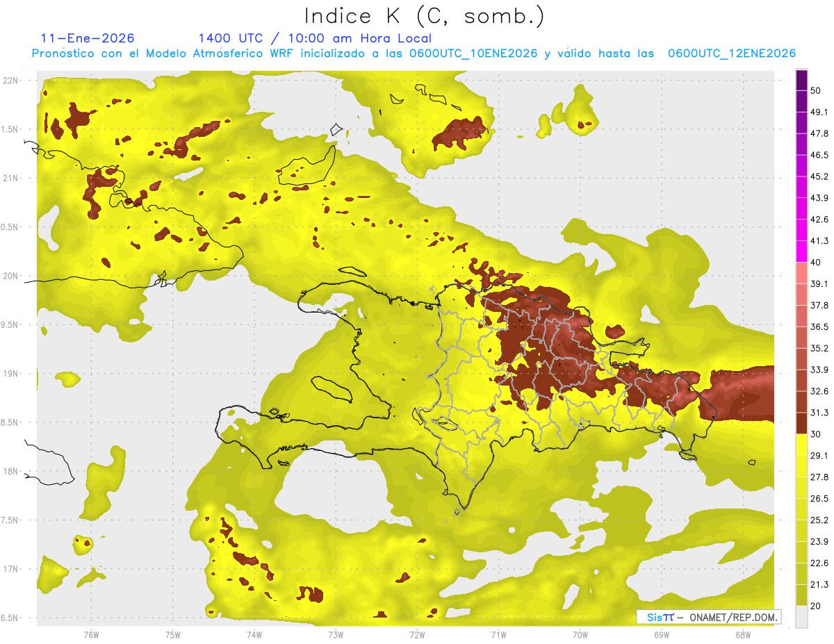The image size is (834, 644).
Task: Click the '74W' longitude label
Action: click(254, 635)
